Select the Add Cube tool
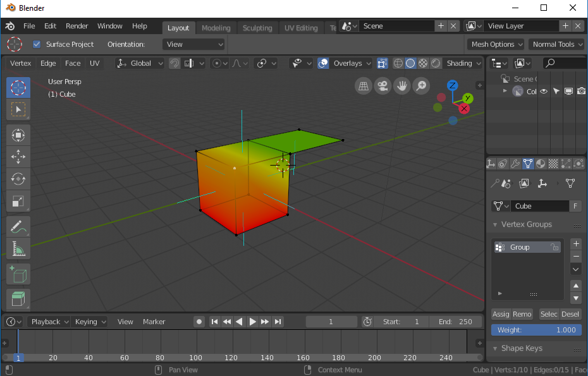 tap(18, 275)
